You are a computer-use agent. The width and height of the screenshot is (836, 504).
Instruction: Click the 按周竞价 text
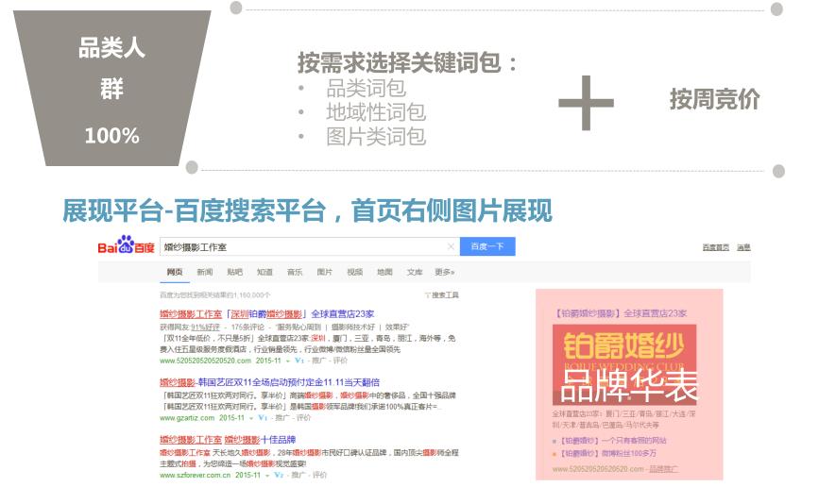tap(715, 100)
